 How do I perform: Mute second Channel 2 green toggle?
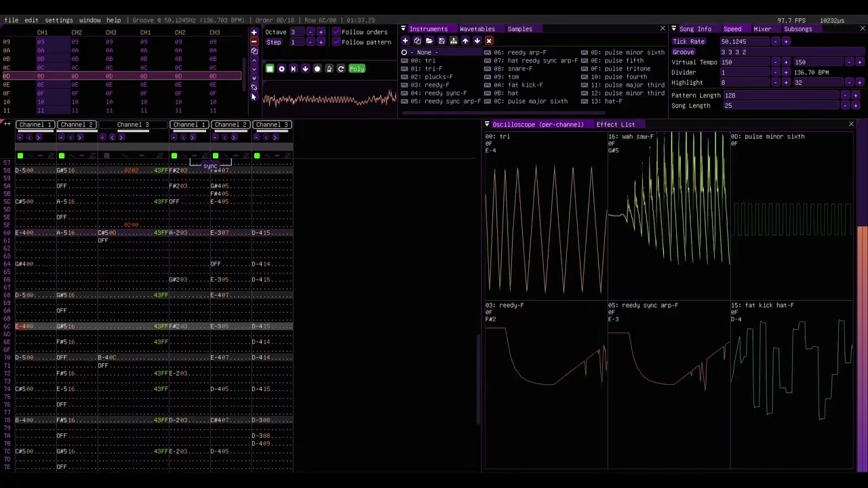coord(216,156)
